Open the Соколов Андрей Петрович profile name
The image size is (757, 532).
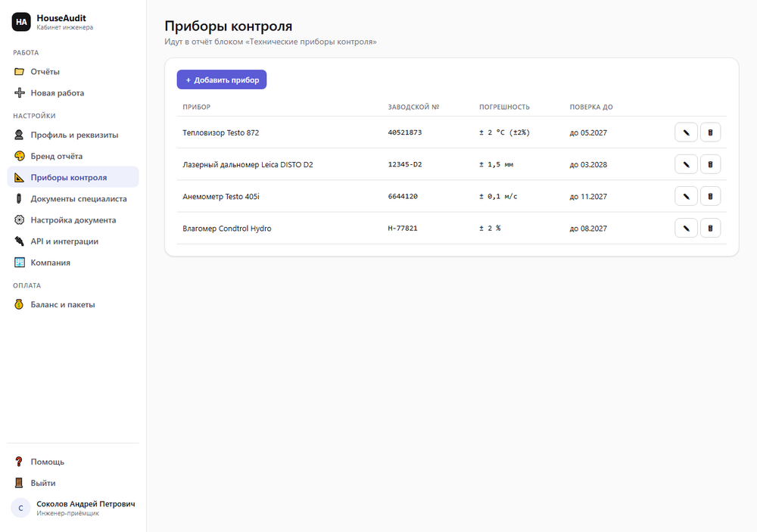(86, 503)
